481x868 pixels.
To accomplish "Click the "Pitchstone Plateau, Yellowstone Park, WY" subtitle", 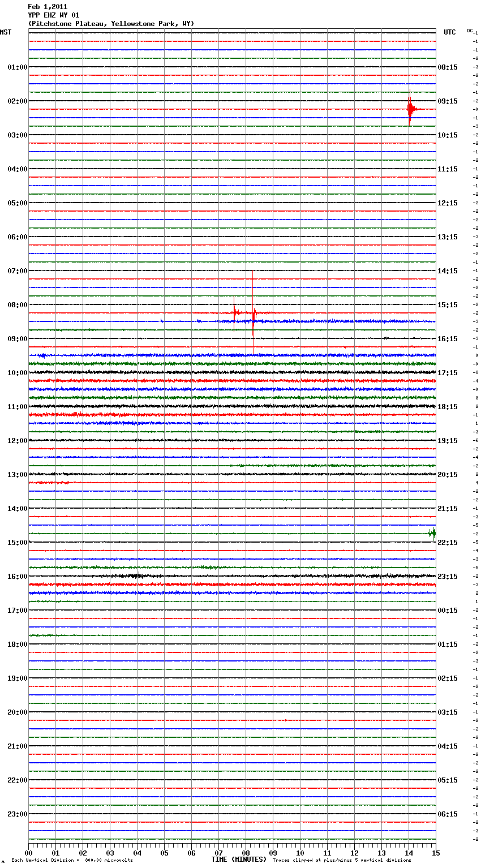I will [x=111, y=24].
